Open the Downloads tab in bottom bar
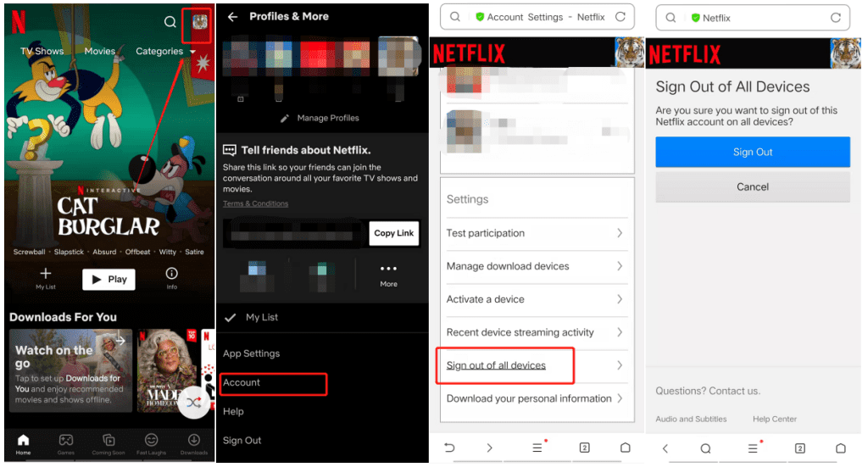This screenshot has height=467, width=868. tap(194, 444)
